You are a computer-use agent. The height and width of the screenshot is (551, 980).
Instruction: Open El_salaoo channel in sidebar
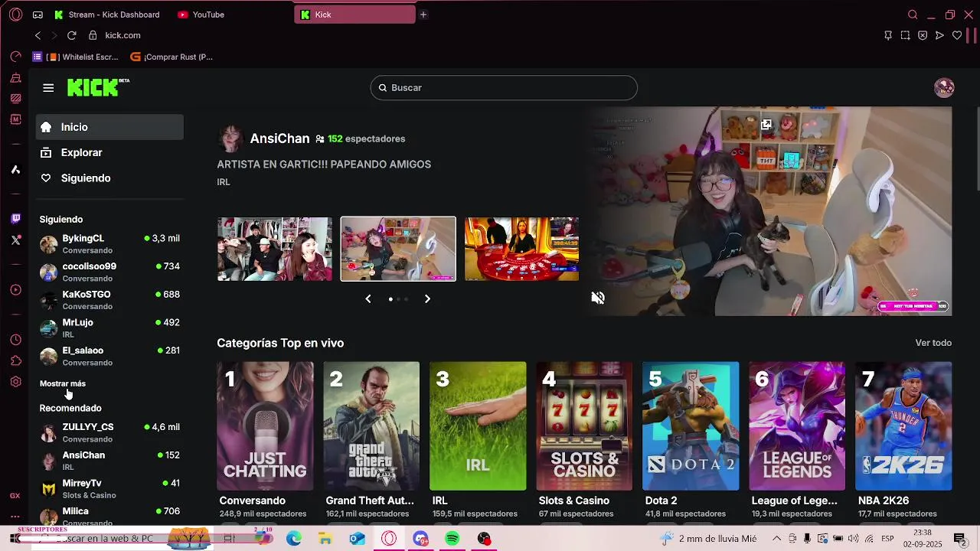coord(109,356)
